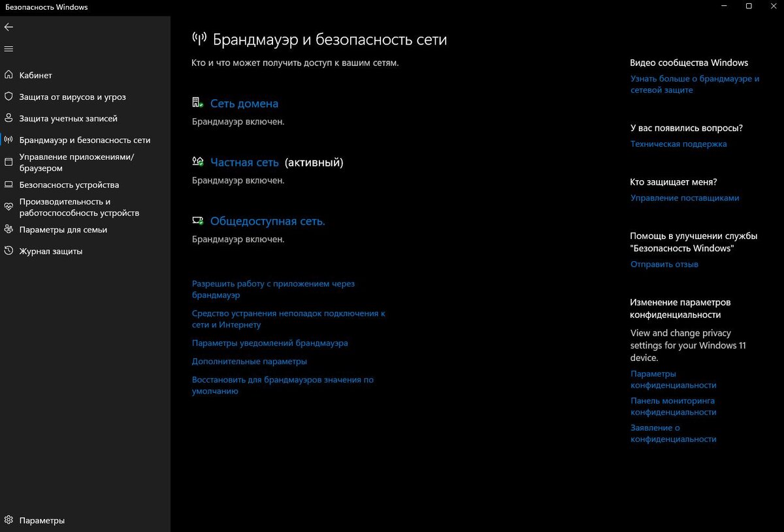Open the Сеть домена settings
784x532 pixels.
[x=244, y=103]
